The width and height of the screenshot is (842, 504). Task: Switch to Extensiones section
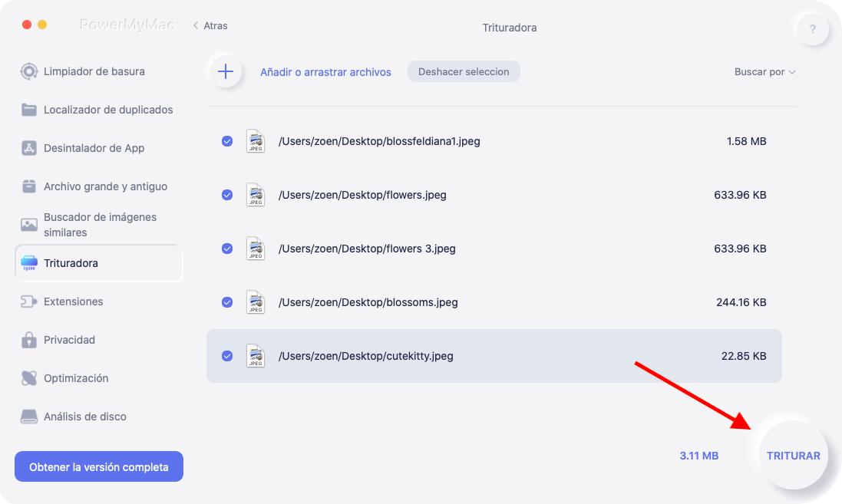click(x=73, y=301)
